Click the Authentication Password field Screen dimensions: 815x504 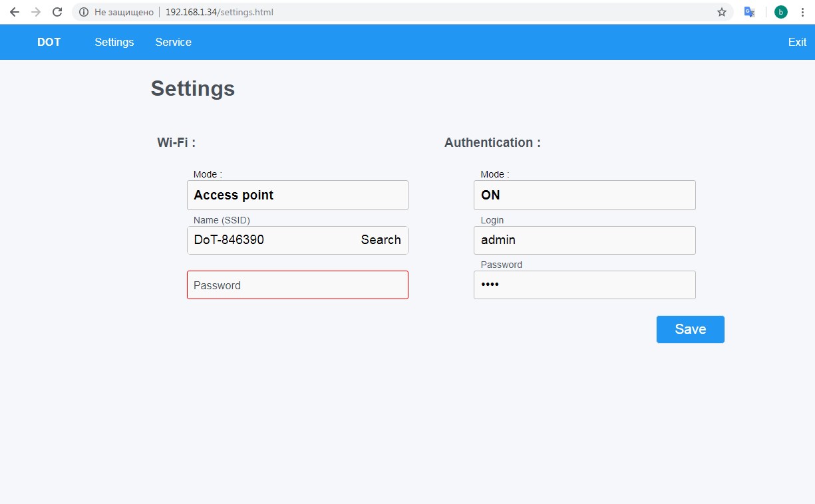585,285
